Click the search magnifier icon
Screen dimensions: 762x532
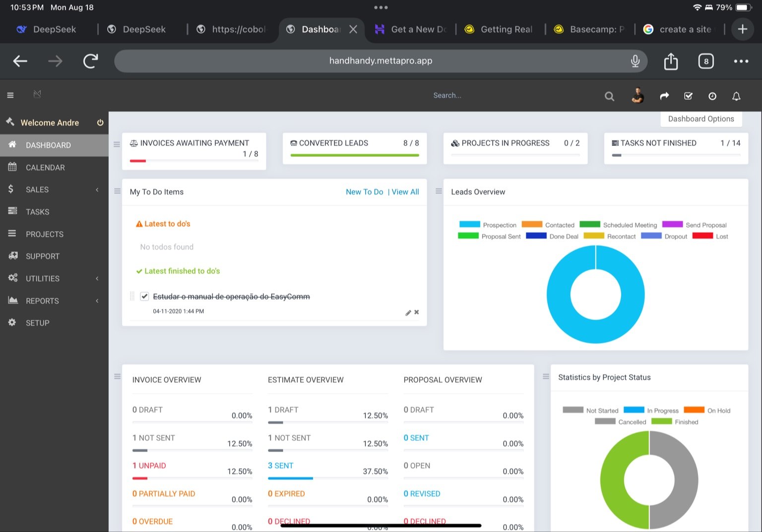pyautogui.click(x=609, y=96)
